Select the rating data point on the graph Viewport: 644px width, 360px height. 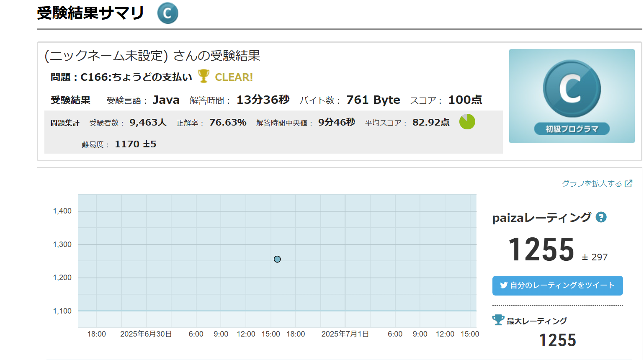(277, 259)
